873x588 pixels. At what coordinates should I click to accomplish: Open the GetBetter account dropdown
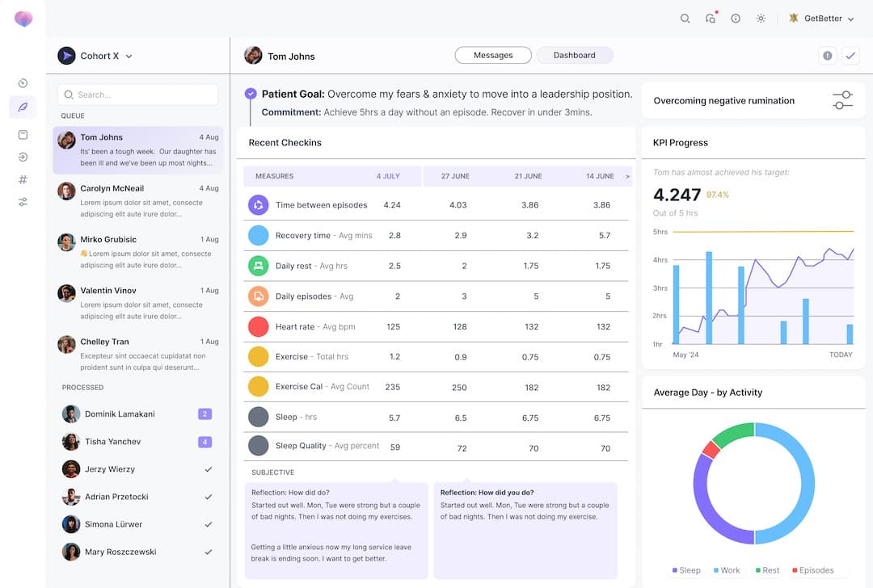[x=821, y=19]
